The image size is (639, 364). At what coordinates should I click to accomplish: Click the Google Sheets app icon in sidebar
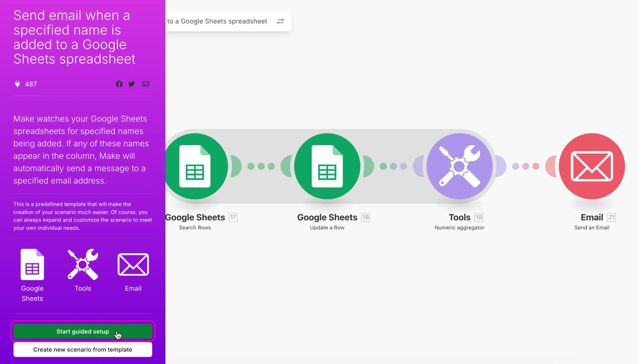pos(32,264)
